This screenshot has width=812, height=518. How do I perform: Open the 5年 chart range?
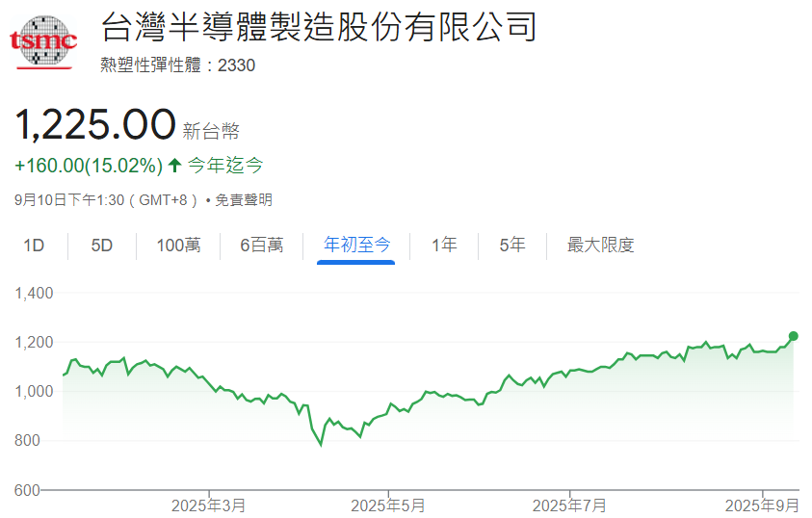click(512, 245)
